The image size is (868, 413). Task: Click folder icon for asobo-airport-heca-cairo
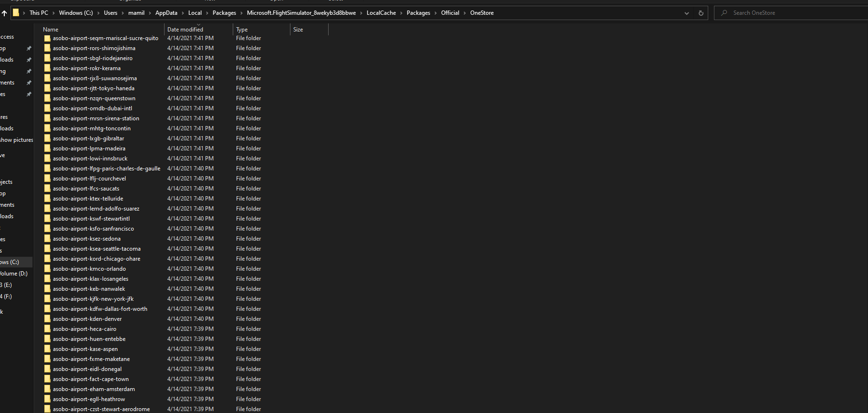[47, 329]
